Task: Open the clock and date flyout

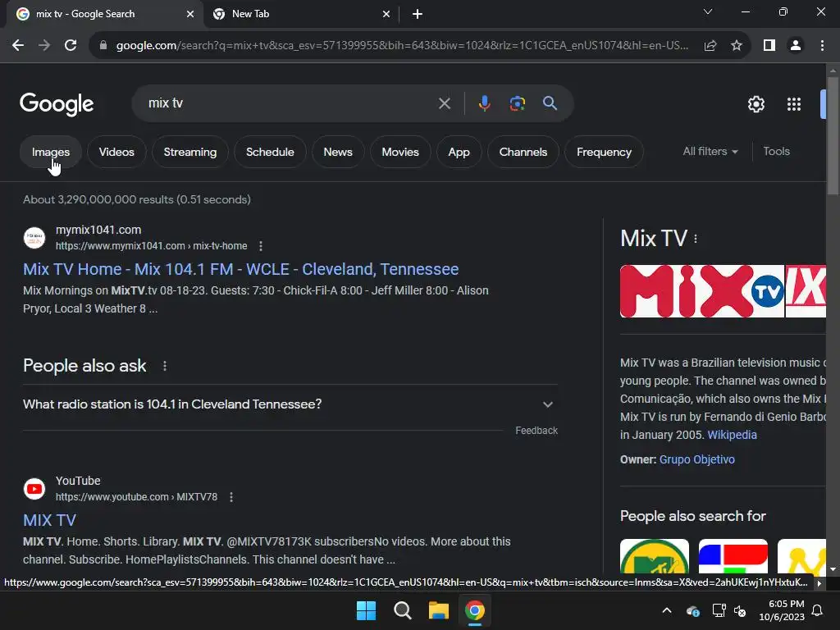Action: (782, 610)
